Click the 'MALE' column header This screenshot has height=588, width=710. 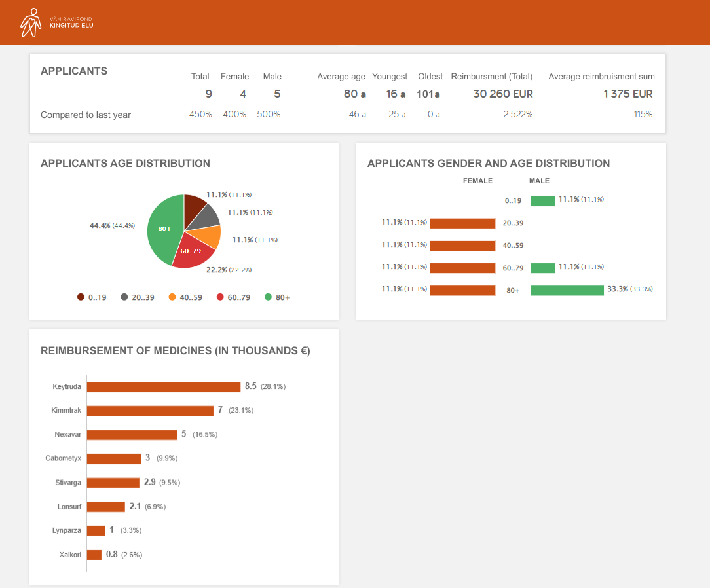click(539, 181)
